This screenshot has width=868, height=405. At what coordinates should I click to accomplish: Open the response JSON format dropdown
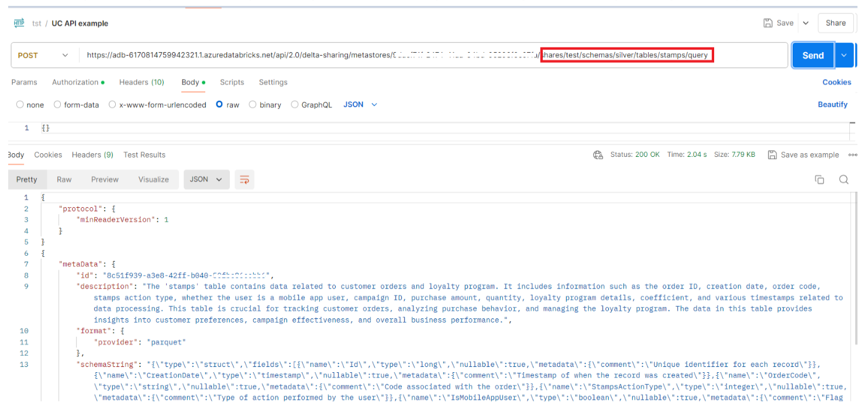click(205, 180)
